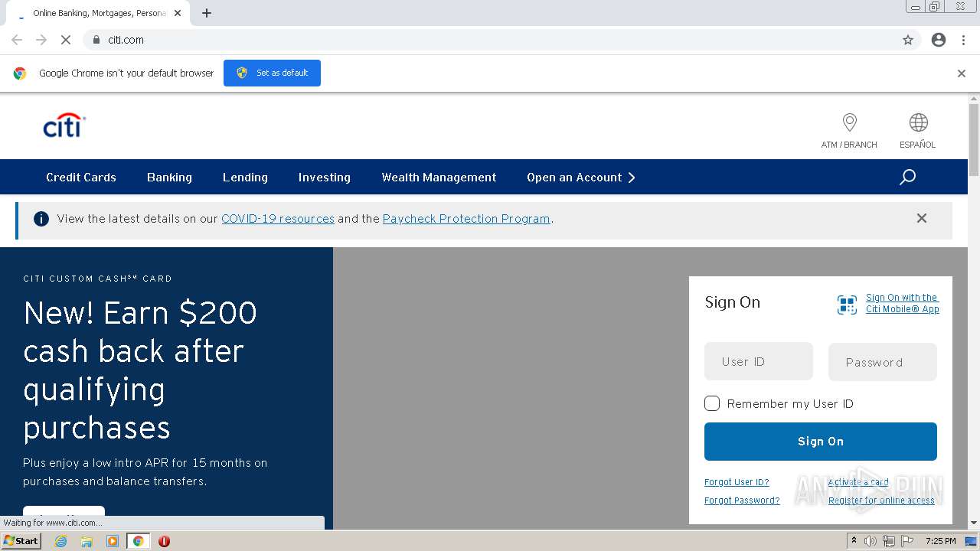Launch Internet Explorer from the taskbar

pyautogui.click(x=61, y=541)
